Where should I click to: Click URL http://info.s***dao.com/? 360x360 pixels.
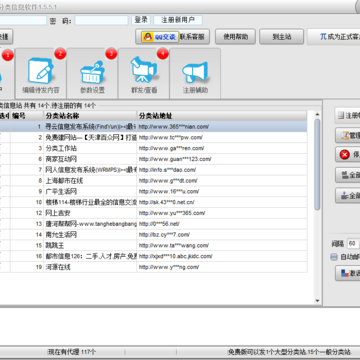point(167,170)
